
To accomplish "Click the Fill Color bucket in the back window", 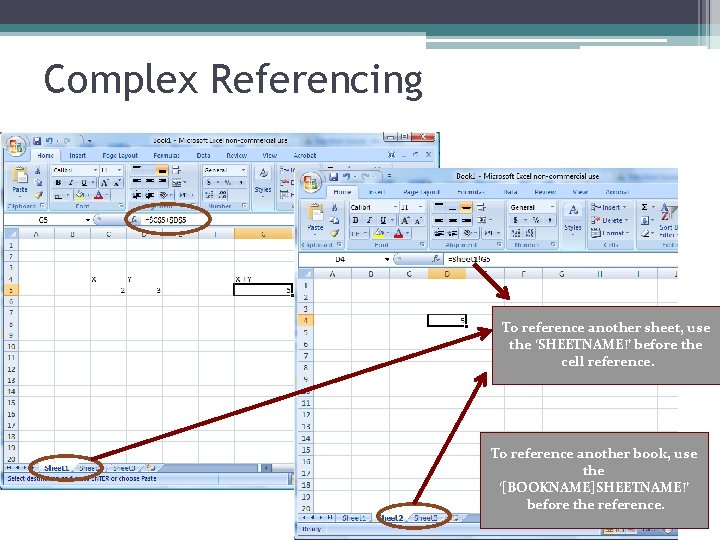I will pos(80,195).
